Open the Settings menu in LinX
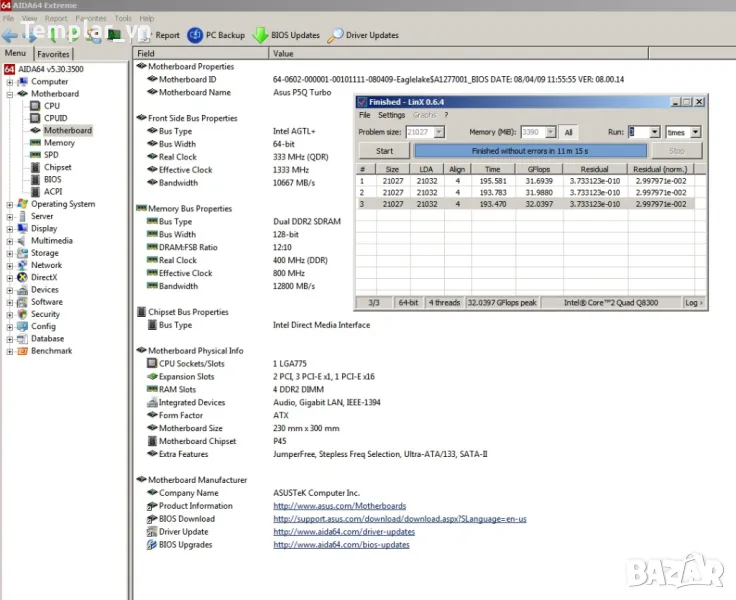This screenshot has height=600, width=736. [x=392, y=115]
